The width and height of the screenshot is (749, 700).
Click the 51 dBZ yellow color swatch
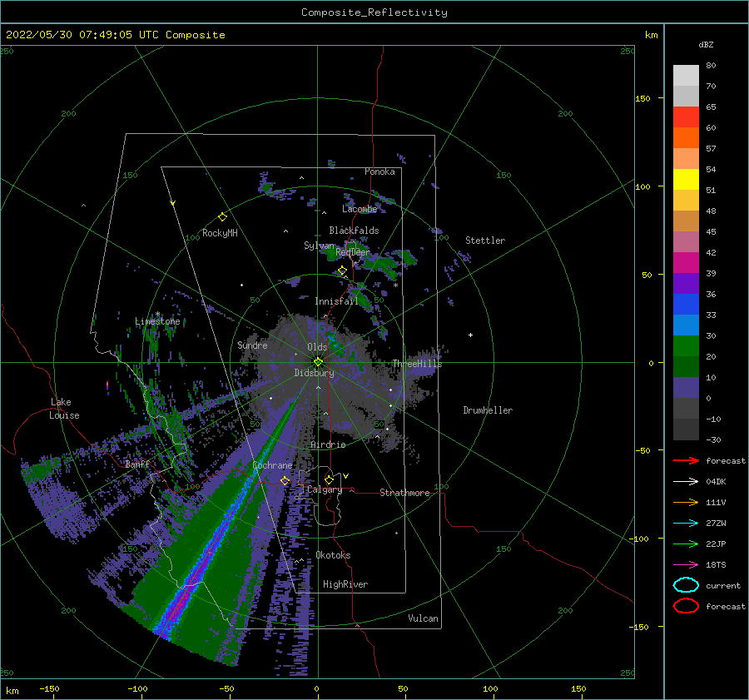[686, 179]
